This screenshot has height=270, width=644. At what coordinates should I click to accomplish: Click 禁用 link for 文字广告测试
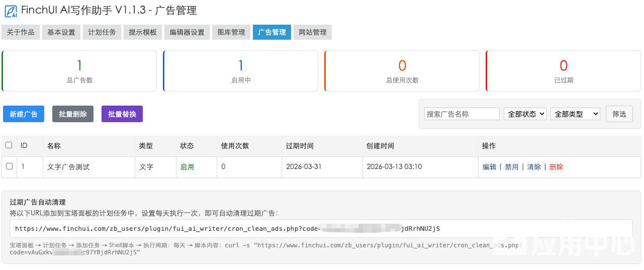click(512, 167)
